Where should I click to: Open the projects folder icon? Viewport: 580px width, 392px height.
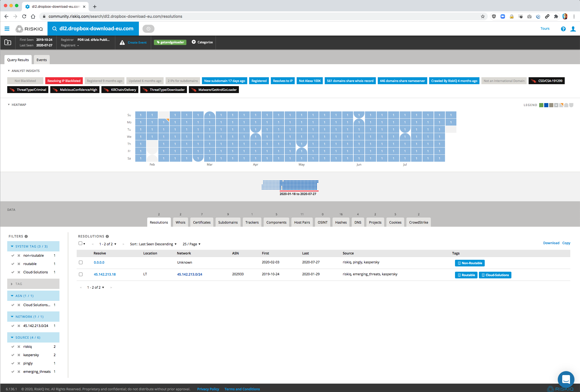coord(8,42)
